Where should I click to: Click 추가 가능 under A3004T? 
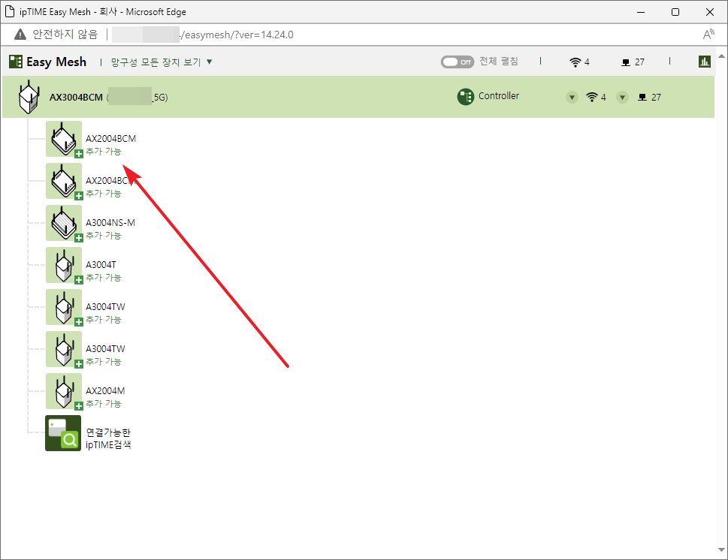104,278
